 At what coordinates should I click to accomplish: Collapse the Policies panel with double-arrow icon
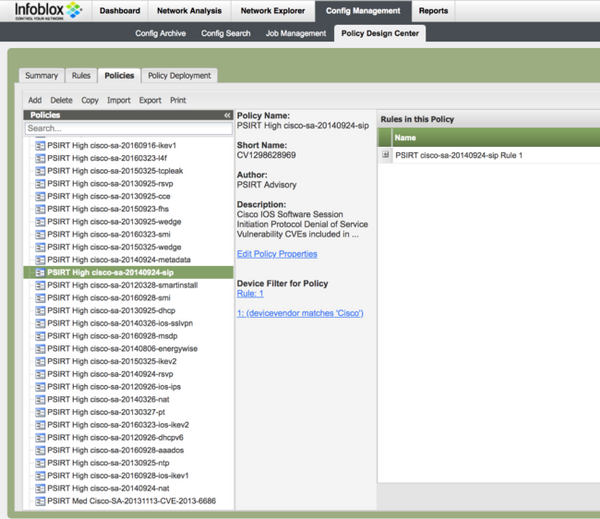pyautogui.click(x=227, y=116)
